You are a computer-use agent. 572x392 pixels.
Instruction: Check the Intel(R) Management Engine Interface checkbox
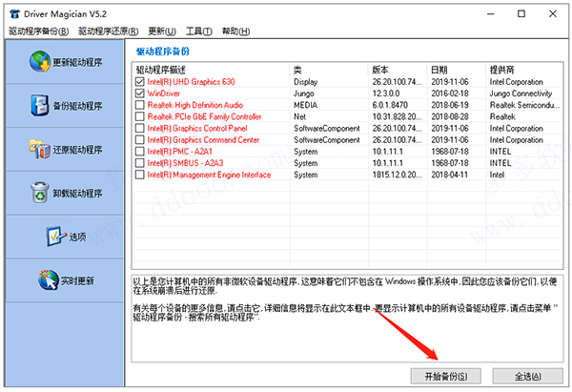(140, 175)
